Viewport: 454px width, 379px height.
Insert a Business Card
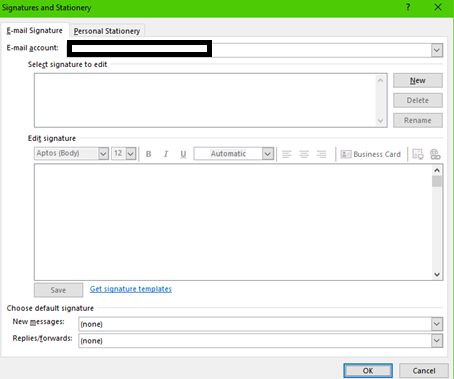click(x=371, y=154)
